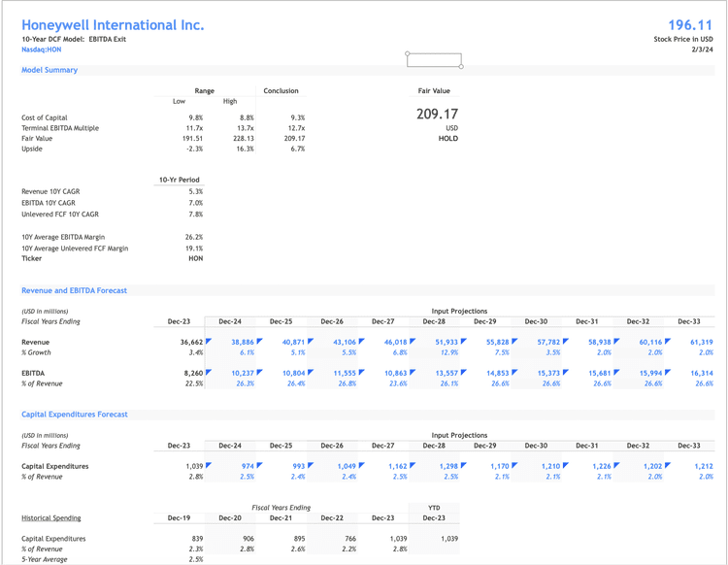Select Dec-24 EBITDA projection 10,237

(x=243, y=373)
